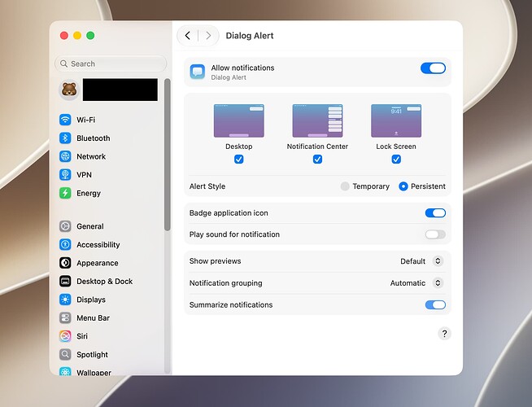Click the Lock Screen preview thumbnail
Screen dimensions: 532x407
pos(396,120)
